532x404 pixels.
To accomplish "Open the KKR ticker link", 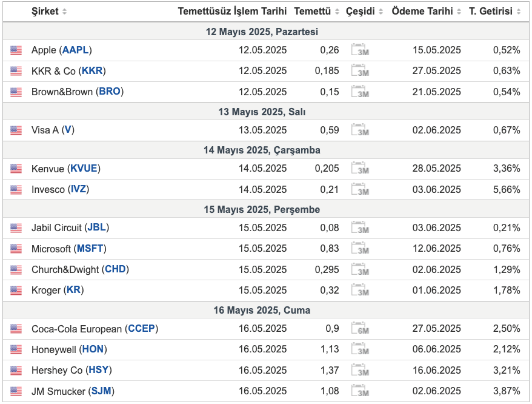I will (x=92, y=71).
